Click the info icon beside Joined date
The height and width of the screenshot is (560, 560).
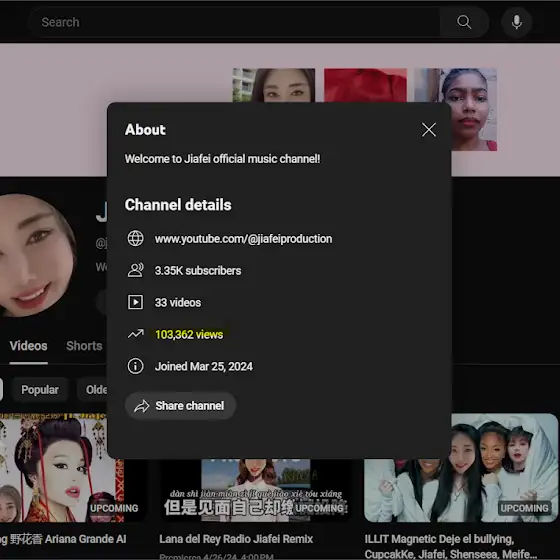click(x=135, y=366)
